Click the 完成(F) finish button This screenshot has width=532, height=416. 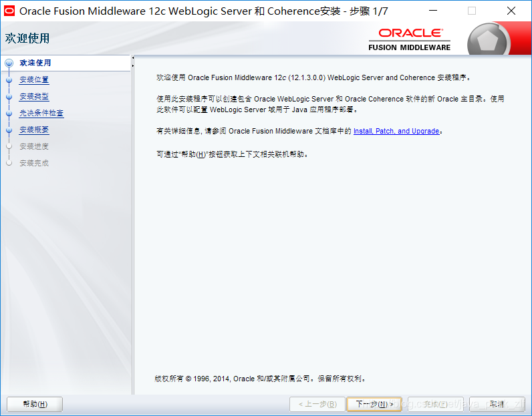point(436,404)
